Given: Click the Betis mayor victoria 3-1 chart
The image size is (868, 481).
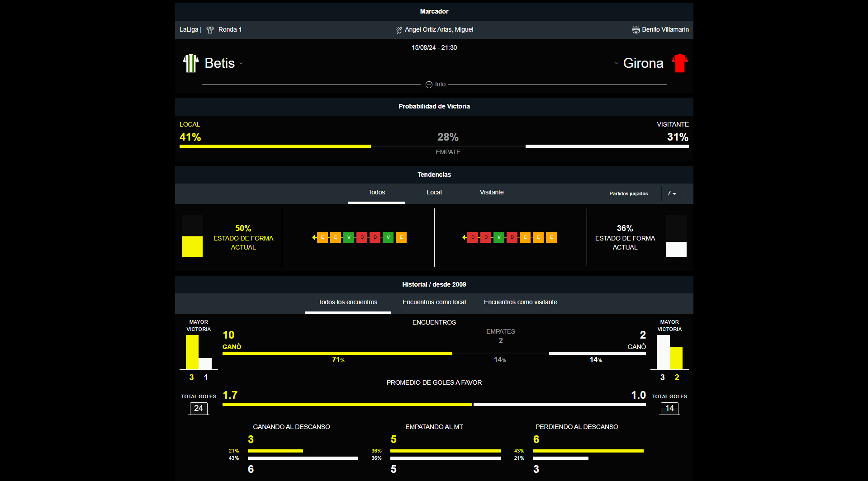Looking at the screenshot, I should (199, 352).
